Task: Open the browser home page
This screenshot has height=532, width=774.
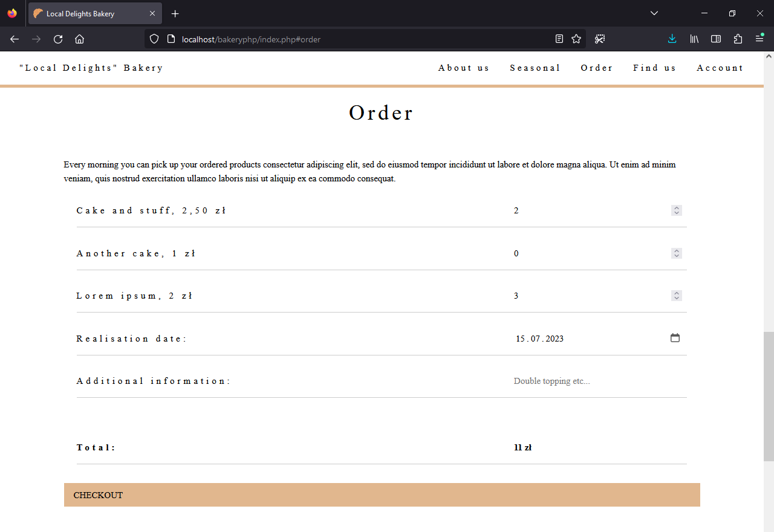Action: (79, 39)
